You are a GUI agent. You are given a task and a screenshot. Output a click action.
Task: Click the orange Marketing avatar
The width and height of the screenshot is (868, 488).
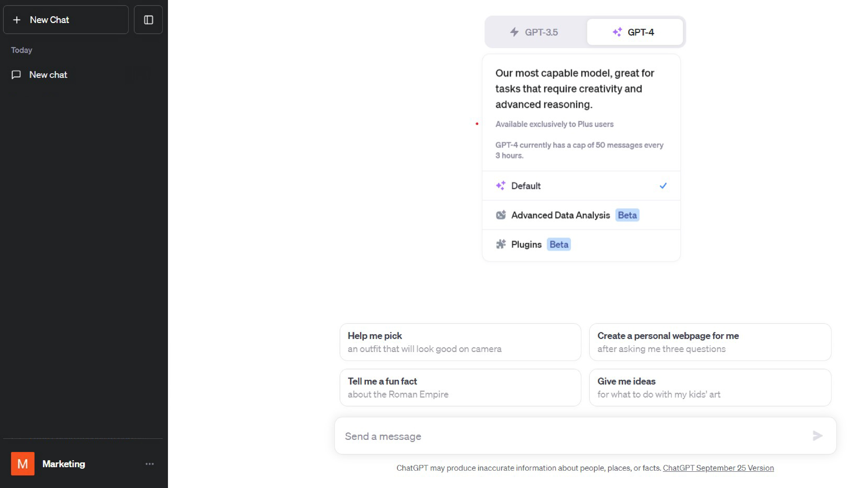pos(23,464)
